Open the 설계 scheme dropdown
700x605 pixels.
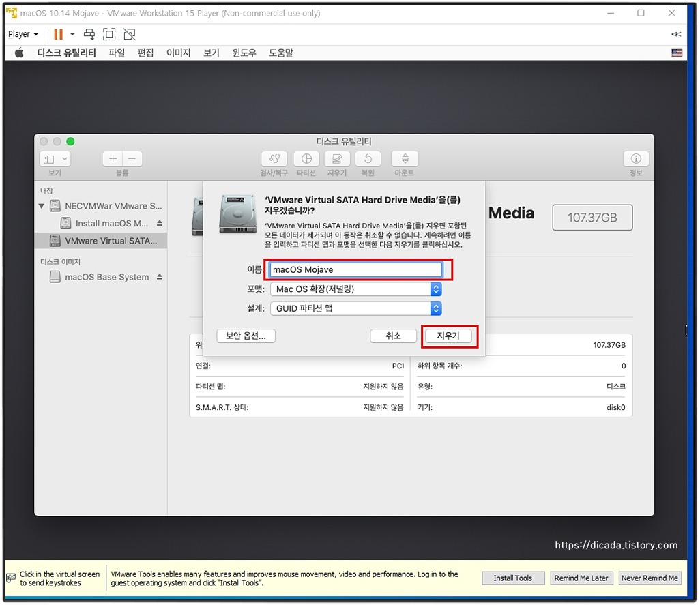coord(356,308)
